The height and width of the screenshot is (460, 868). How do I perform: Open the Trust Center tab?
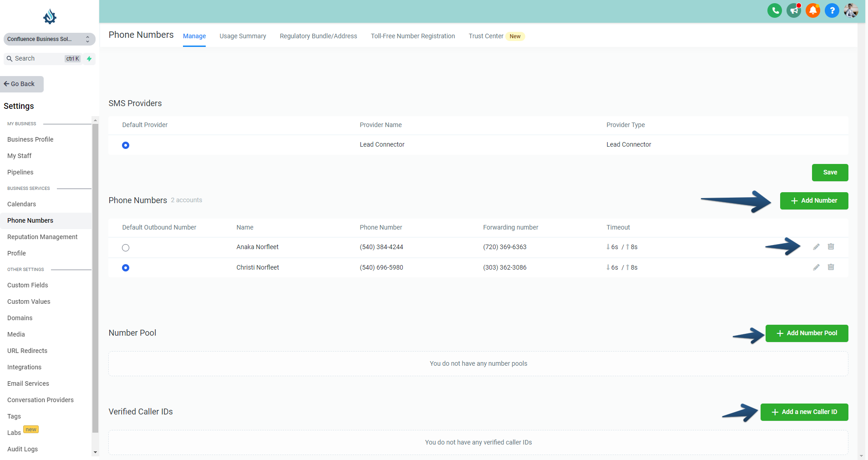(486, 36)
